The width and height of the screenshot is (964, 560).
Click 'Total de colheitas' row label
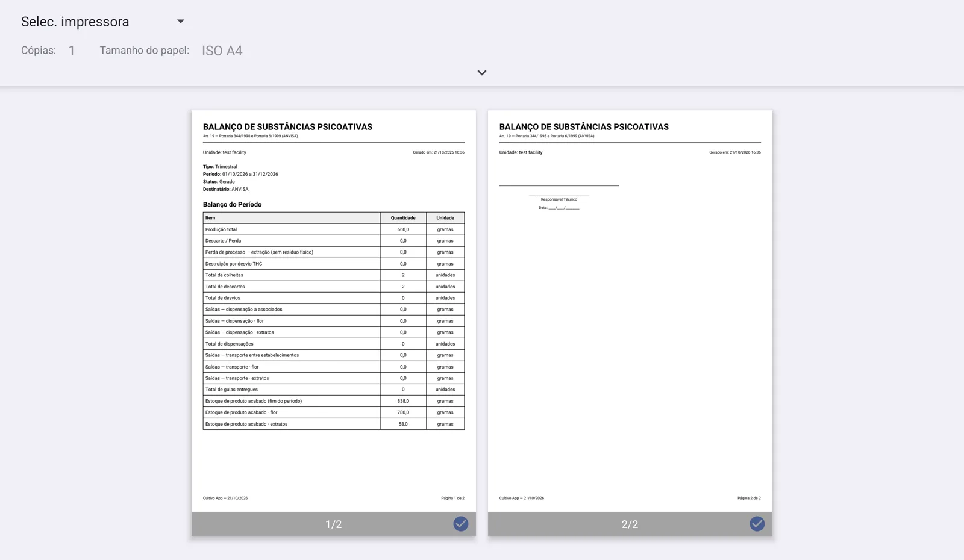click(224, 275)
